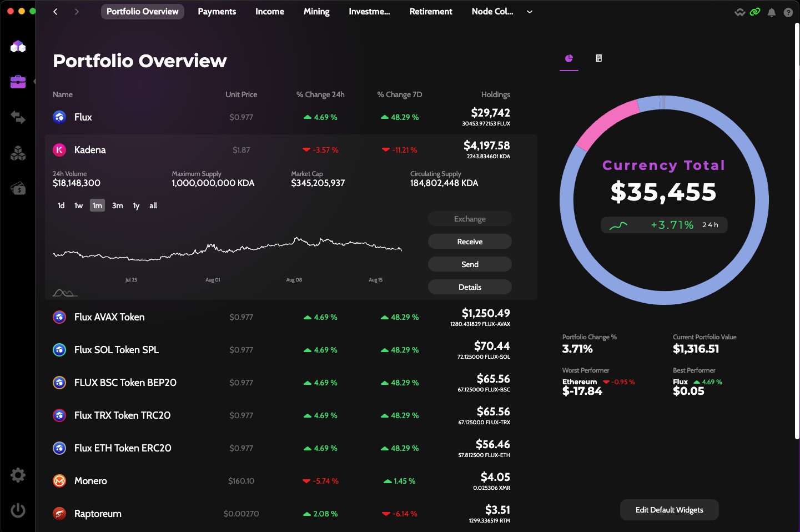This screenshot has width=800, height=532.
Task: Click the Send button for Kadena
Action: (470, 264)
